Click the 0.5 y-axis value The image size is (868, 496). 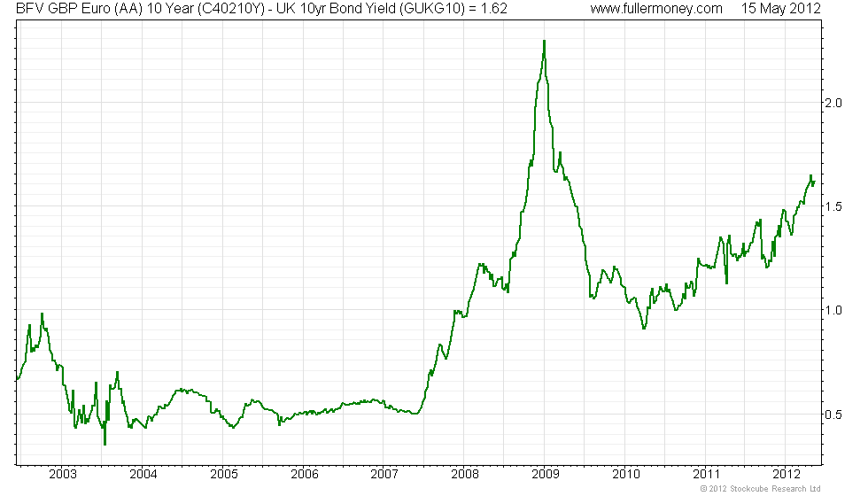pyautogui.click(x=833, y=415)
